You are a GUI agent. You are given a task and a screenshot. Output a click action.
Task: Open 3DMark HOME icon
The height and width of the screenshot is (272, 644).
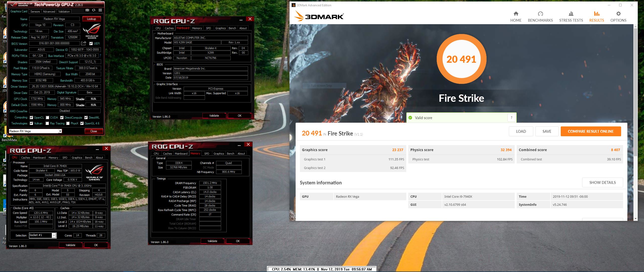click(516, 14)
